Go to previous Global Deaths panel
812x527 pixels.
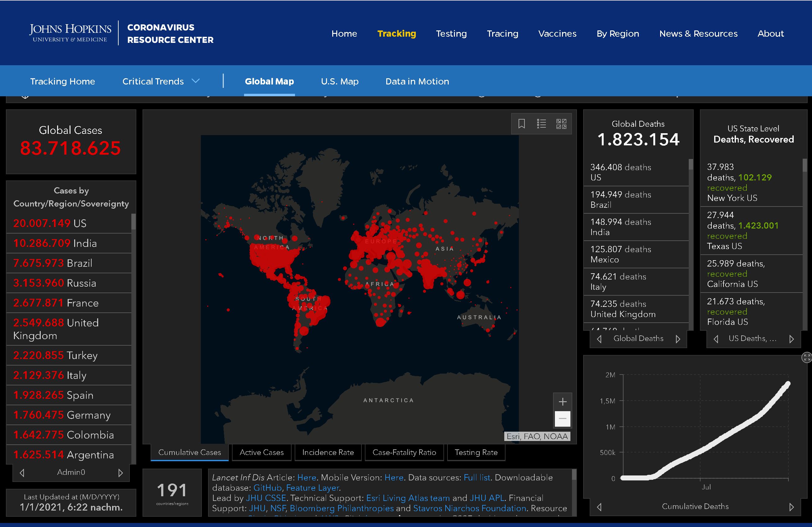pyautogui.click(x=599, y=339)
